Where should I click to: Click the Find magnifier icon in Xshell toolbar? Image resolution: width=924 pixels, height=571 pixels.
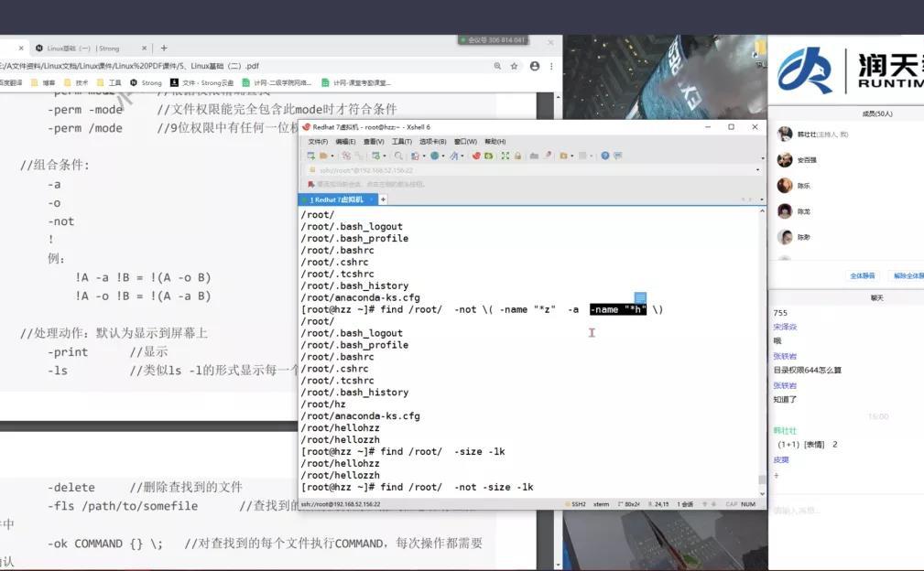pos(398,156)
